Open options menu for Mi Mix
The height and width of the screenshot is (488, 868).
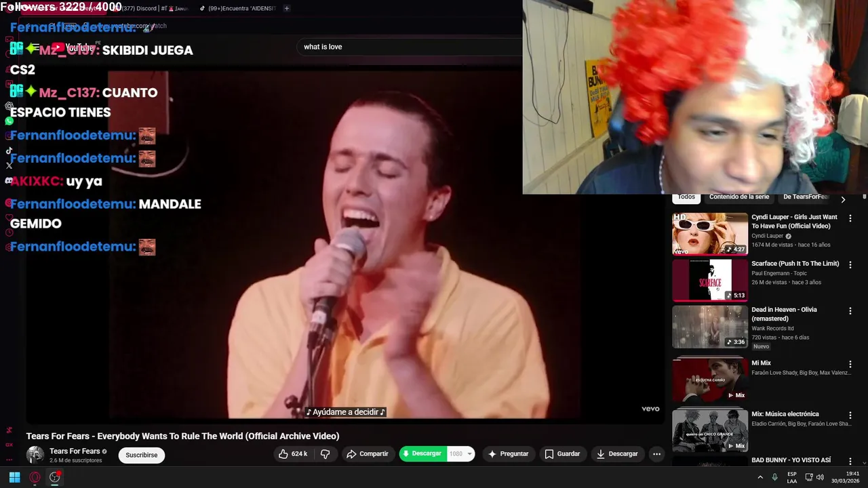point(850,364)
